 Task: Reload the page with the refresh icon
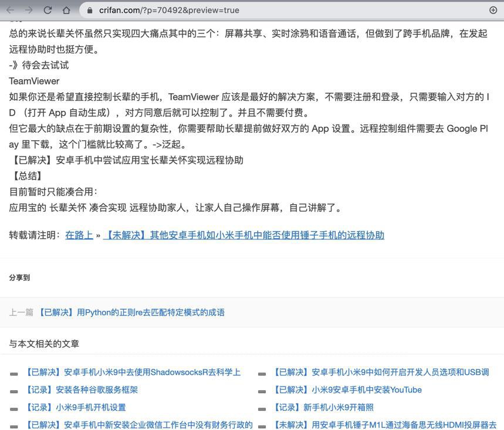click(x=48, y=11)
